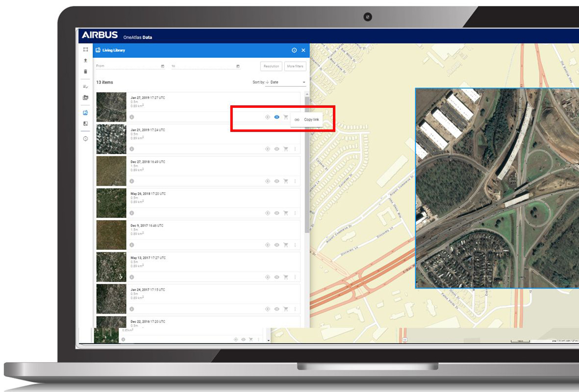
Task: Add the Jan 21, 2019 image to cart
Action: [x=286, y=149]
